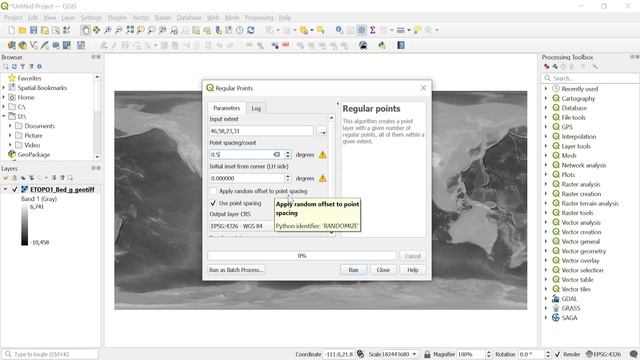Open the Project menu
This screenshot has width=640, height=360.
13,18
